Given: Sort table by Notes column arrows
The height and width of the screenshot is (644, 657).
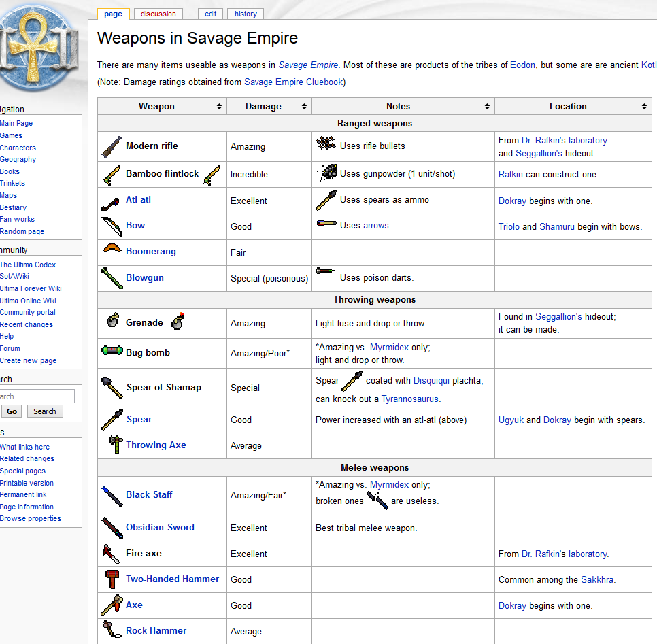Looking at the screenshot, I should [x=487, y=106].
